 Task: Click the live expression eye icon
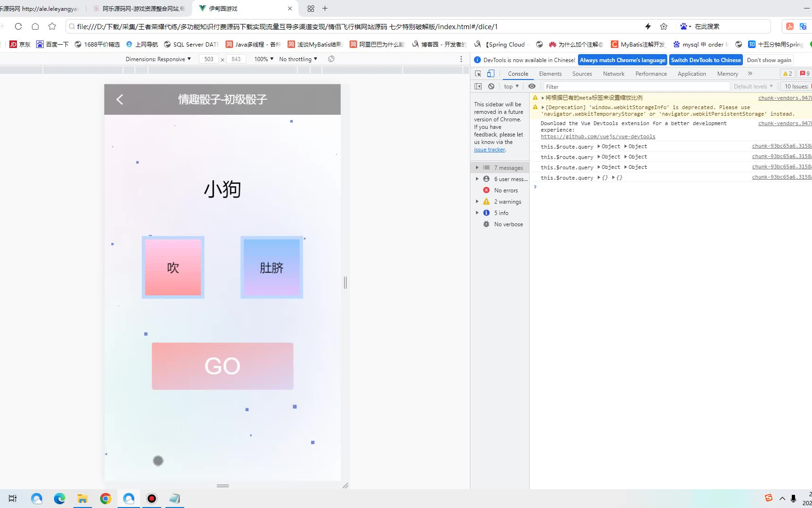[532, 87]
